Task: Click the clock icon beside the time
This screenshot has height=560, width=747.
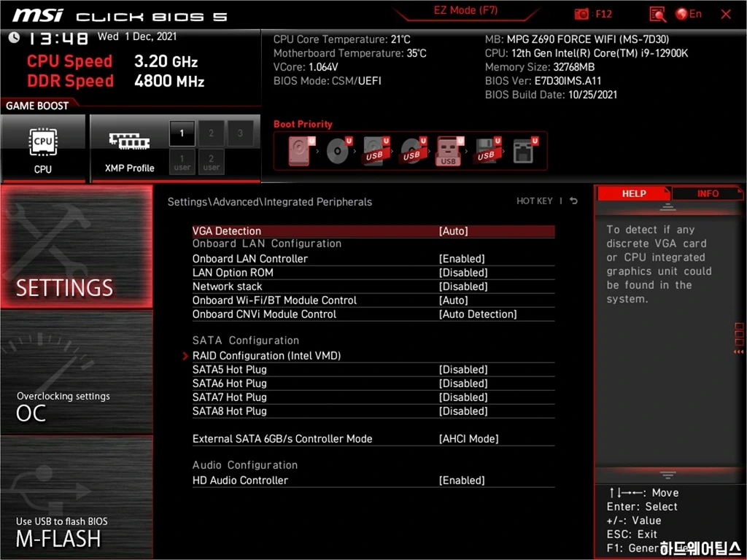Action: (x=14, y=38)
